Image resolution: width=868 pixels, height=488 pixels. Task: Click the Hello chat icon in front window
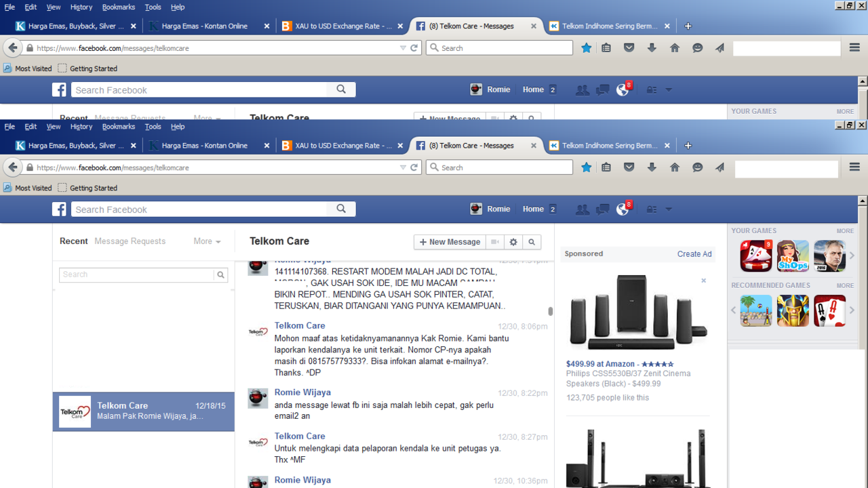[x=697, y=167]
